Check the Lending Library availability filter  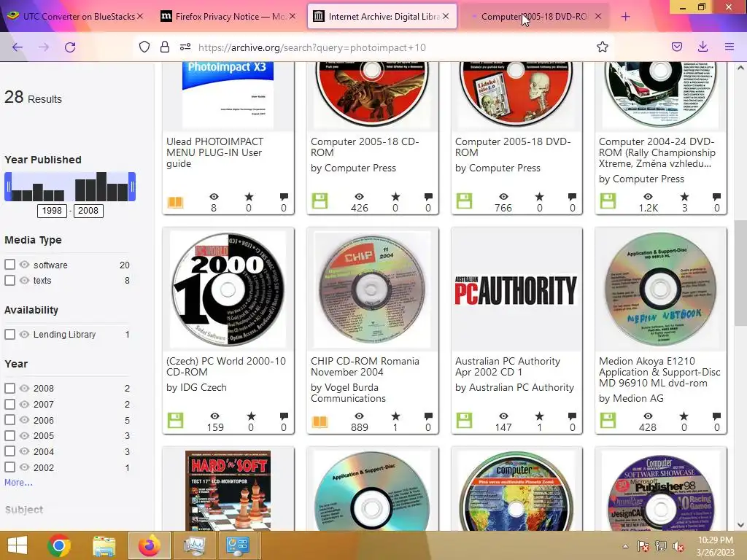9,334
